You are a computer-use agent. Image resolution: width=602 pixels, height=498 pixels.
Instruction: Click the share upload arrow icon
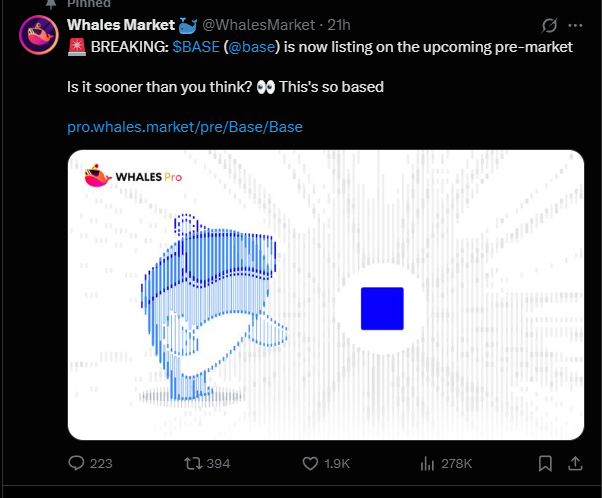pos(575,463)
